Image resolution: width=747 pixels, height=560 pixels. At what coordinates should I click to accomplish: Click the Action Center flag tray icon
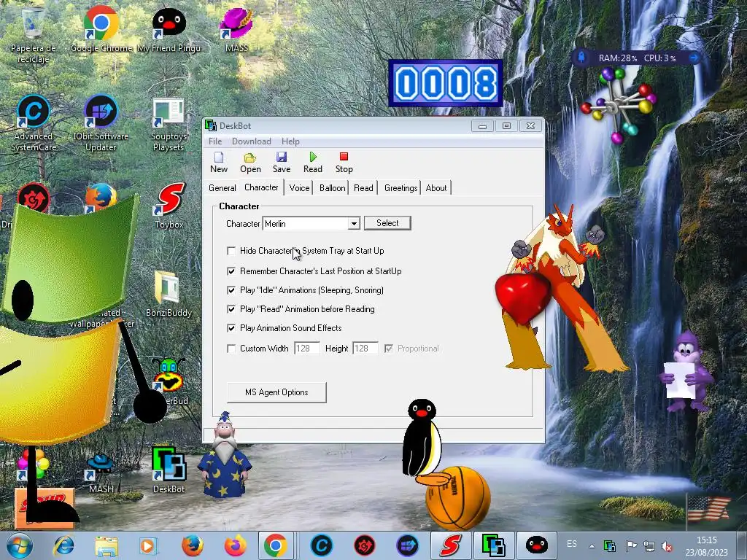tap(631, 546)
